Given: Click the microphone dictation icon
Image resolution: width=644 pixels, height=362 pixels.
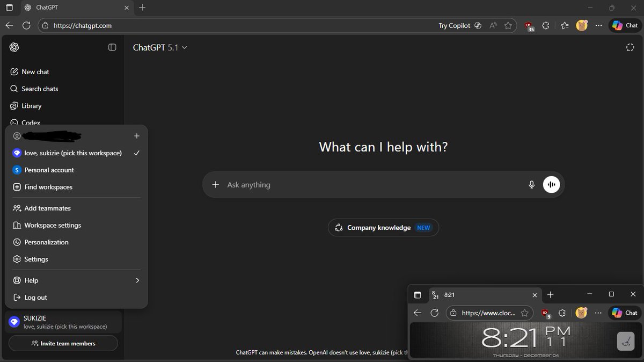Looking at the screenshot, I should 531,185.
